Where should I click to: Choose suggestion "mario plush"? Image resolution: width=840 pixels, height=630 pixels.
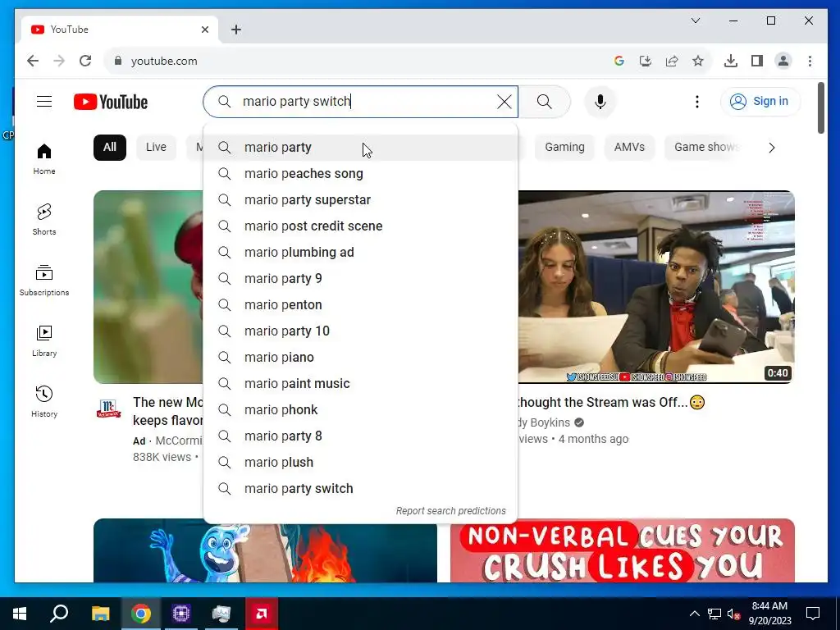pyautogui.click(x=361, y=463)
